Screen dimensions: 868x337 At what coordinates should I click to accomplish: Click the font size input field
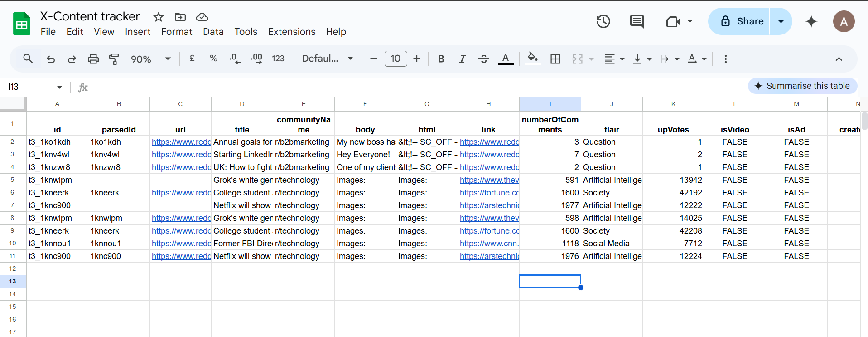(395, 59)
